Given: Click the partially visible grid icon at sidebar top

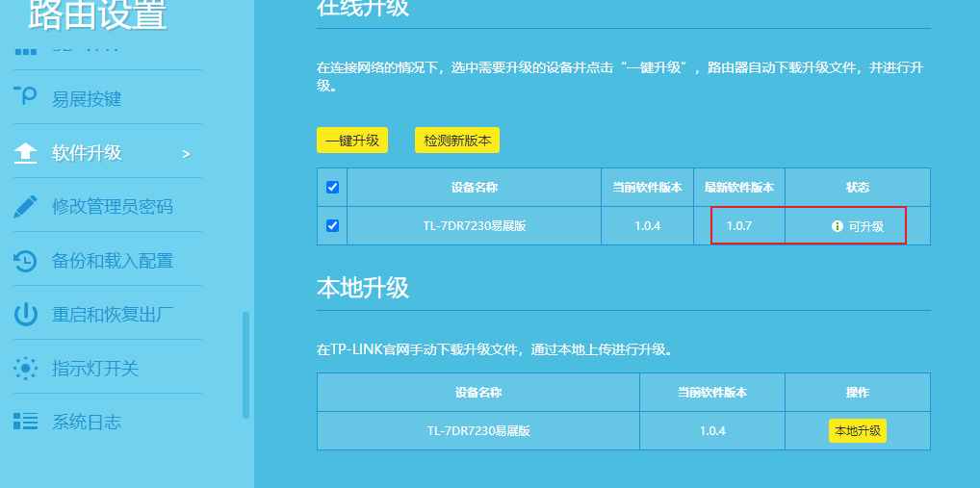Looking at the screenshot, I should (x=25, y=51).
